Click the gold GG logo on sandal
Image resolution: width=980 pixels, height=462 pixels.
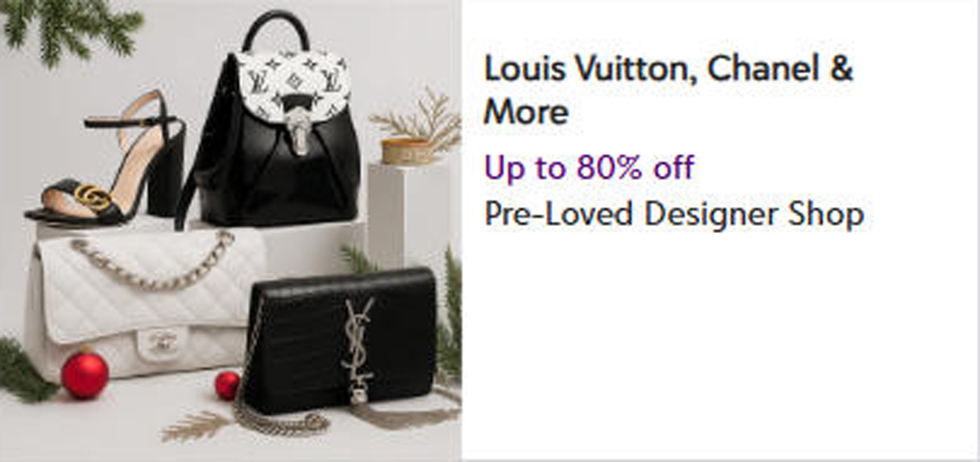93,197
